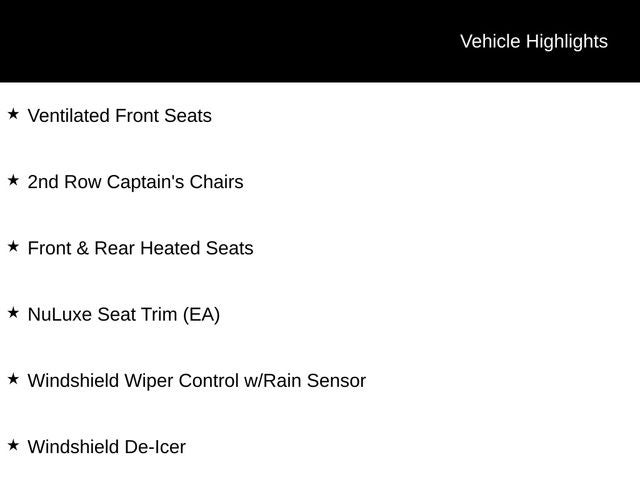This screenshot has height=480, width=640.
Task: Select the NuLuxe Seat Trim text
Action: (x=123, y=314)
